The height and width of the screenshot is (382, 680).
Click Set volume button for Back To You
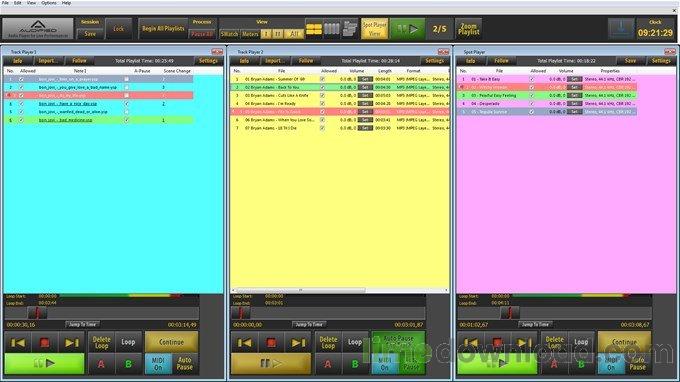365,87
